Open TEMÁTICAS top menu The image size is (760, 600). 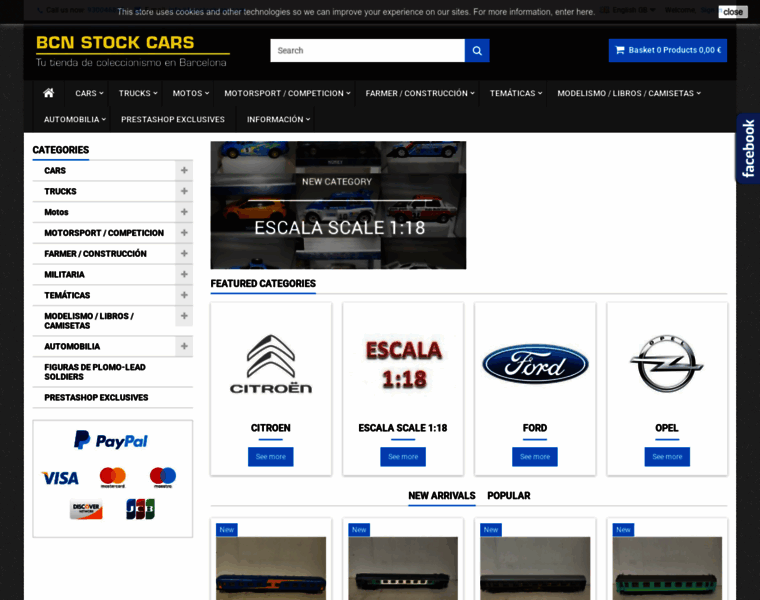point(516,93)
